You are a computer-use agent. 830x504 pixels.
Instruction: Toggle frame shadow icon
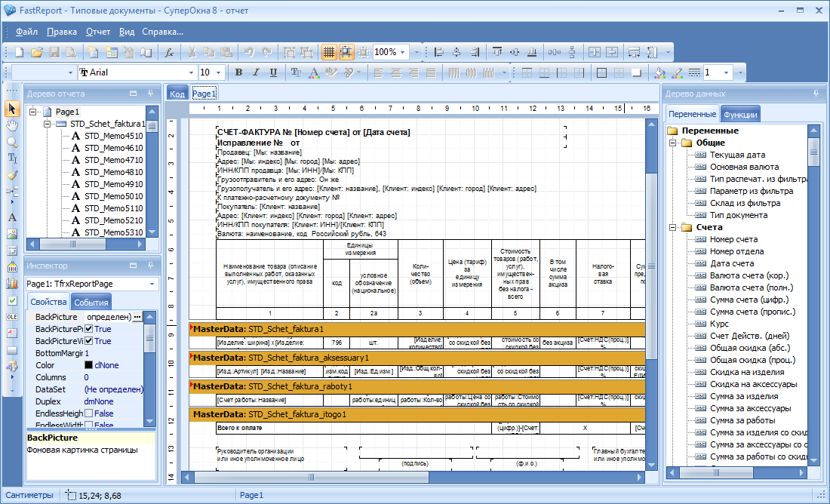point(636,72)
